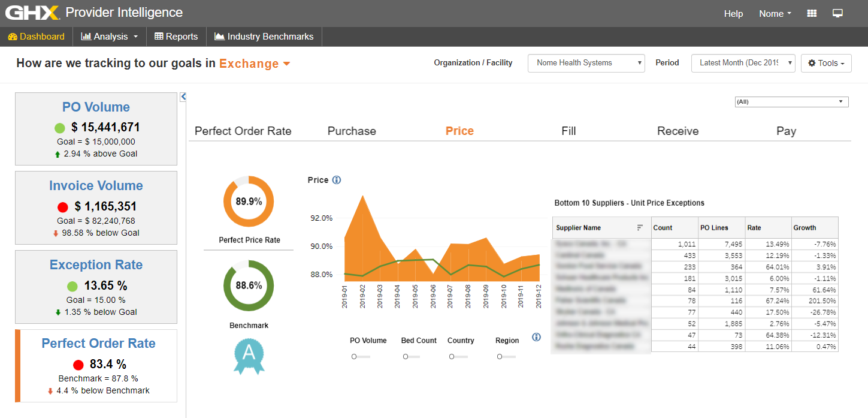This screenshot has height=418, width=868.
Task: Open the Tools button menu
Action: coord(826,63)
